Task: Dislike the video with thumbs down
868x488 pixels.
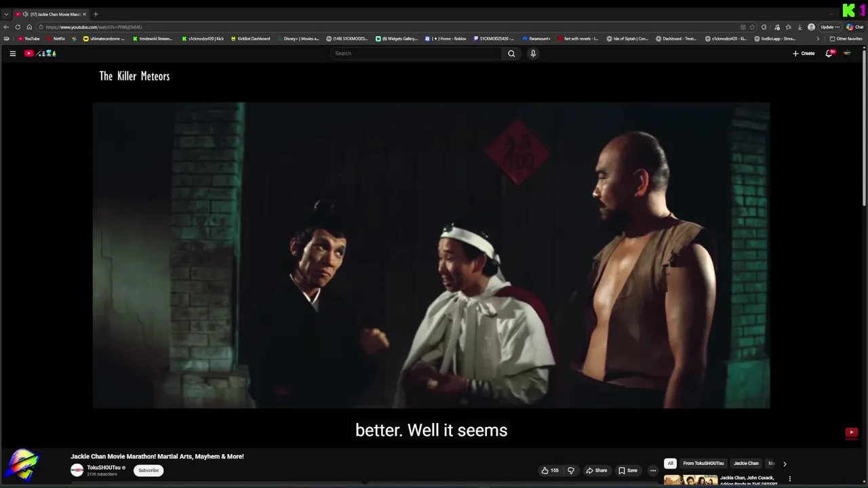Action: pyautogui.click(x=571, y=470)
